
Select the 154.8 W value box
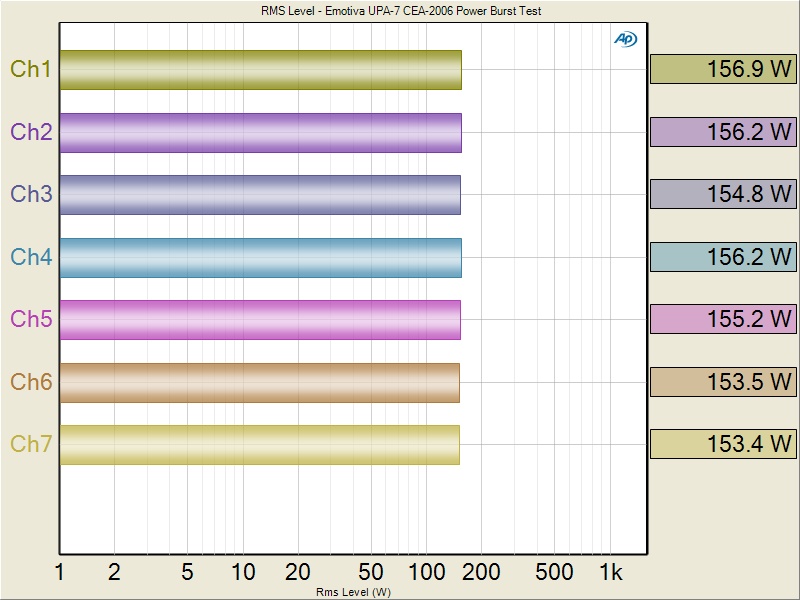723,194
